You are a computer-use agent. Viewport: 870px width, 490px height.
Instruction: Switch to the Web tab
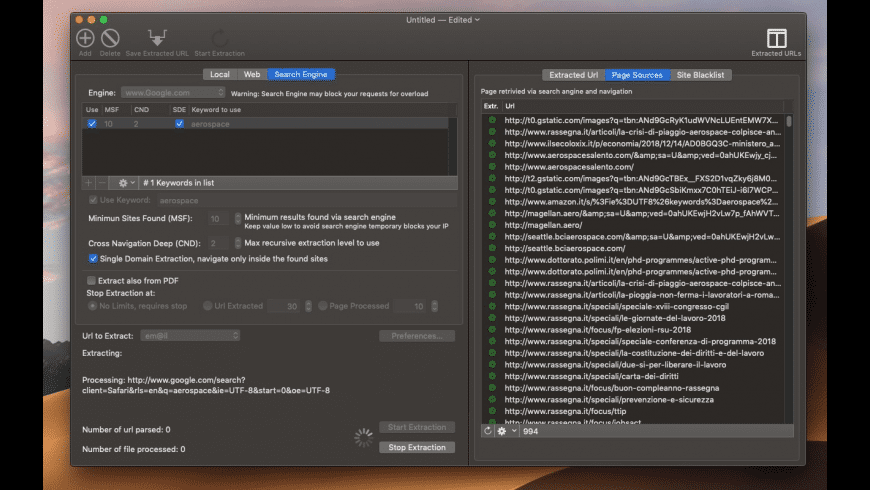point(252,74)
